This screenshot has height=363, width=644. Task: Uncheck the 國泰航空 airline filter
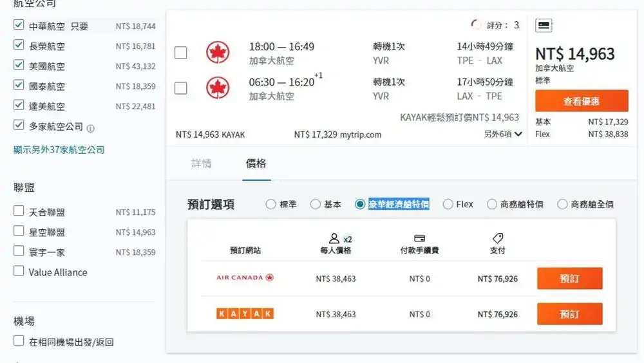pyautogui.click(x=19, y=85)
